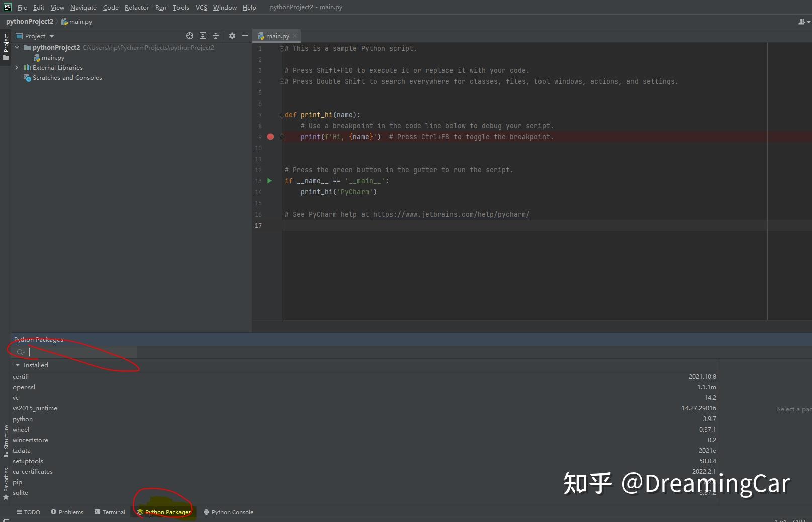Select the wincertstore package row
The image size is (812, 522).
[x=365, y=440]
